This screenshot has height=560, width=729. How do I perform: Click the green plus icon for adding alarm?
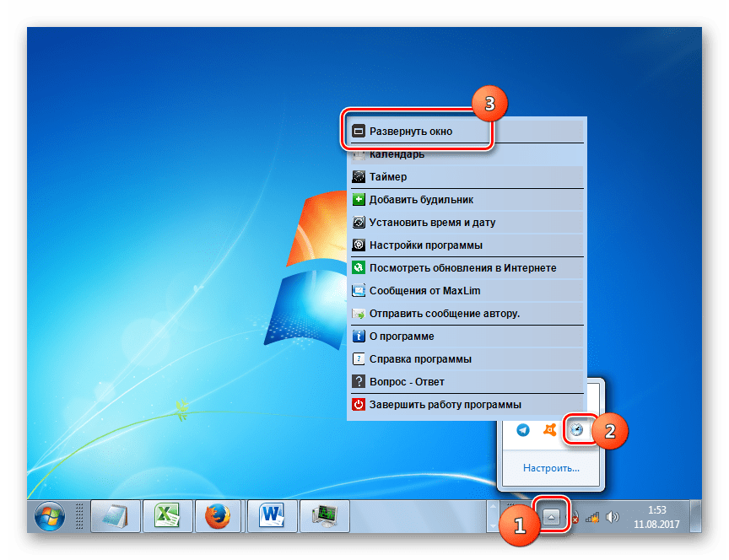tap(359, 200)
